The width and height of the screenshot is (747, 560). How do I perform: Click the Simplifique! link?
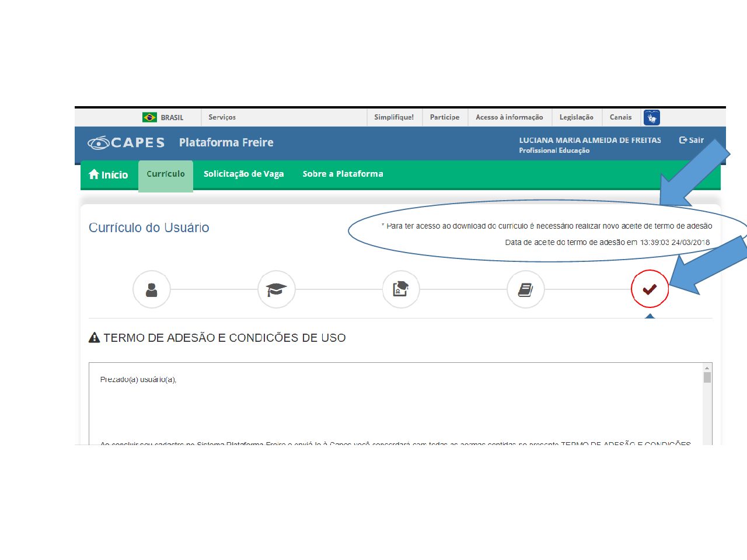pyautogui.click(x=394, y=117)
